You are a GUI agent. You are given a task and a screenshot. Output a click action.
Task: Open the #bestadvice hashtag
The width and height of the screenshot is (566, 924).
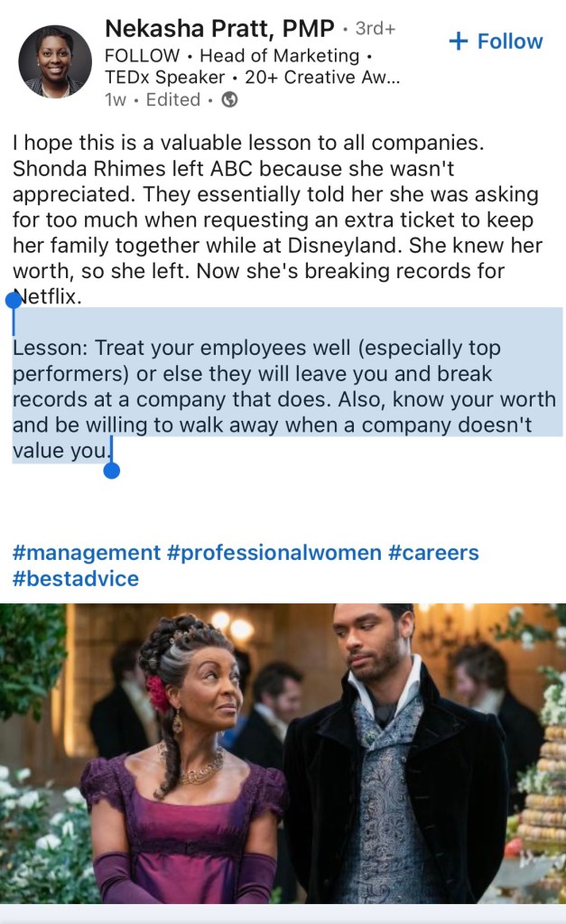(x=76, y=578)
